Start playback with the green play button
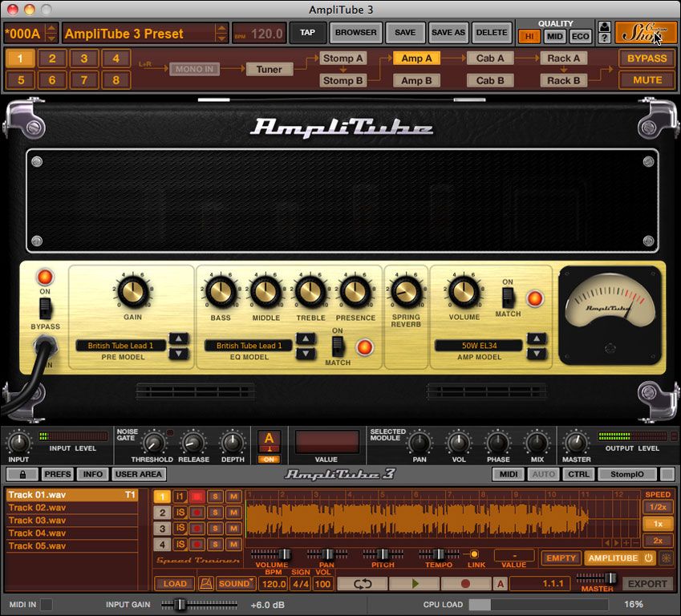Viewport: 681px width, 616px height. (415, 584)
